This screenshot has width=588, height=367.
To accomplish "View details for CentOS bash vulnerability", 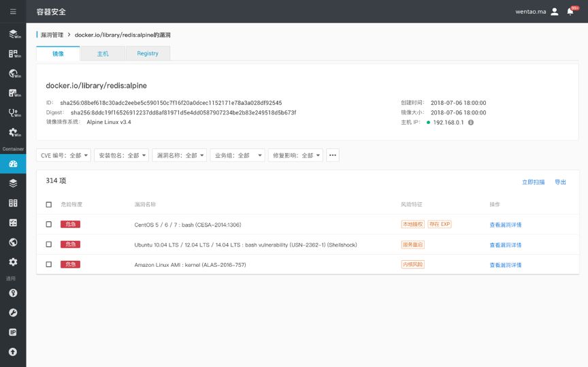I will [x=506, y=225].
